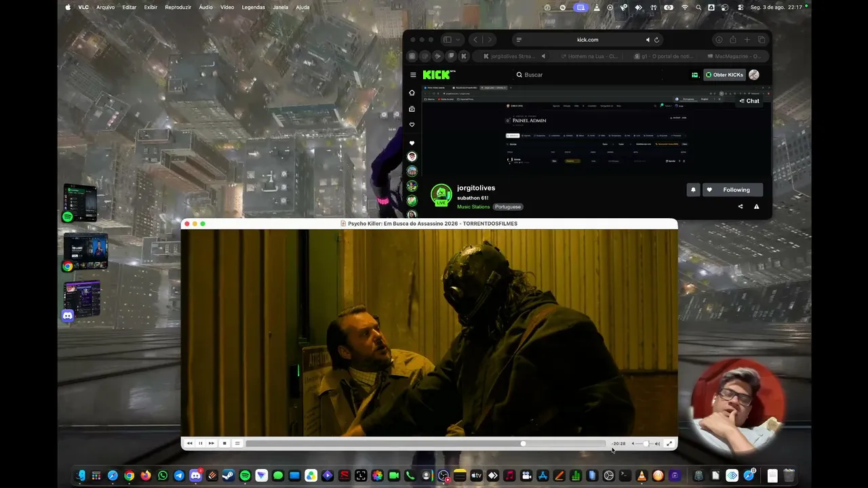This screenshot has width=868, height=488.
Task: Click the Obter KICKs button
Action: (724, 75)
